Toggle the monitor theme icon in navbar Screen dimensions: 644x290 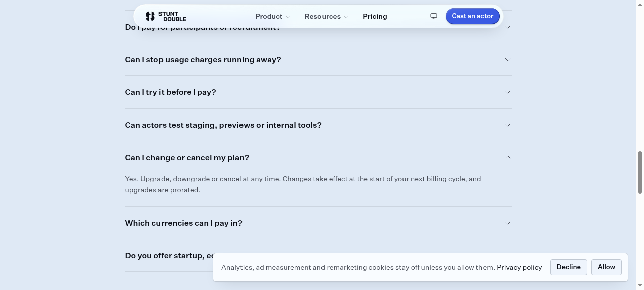click(434, 16)
